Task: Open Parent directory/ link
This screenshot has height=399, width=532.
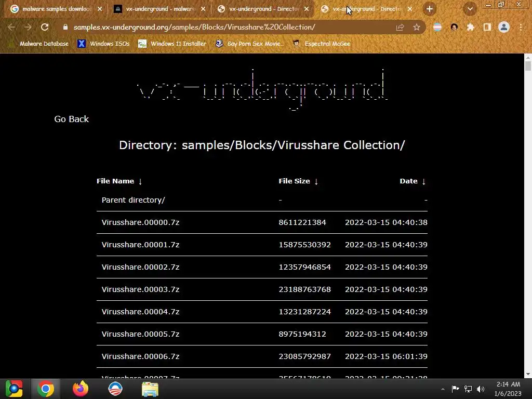Action: [x=134, y=200]
